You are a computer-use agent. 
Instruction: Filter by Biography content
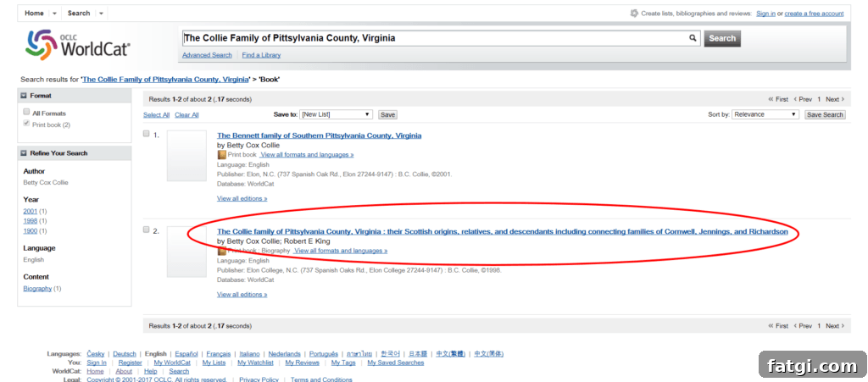click(x=37, y=289)
